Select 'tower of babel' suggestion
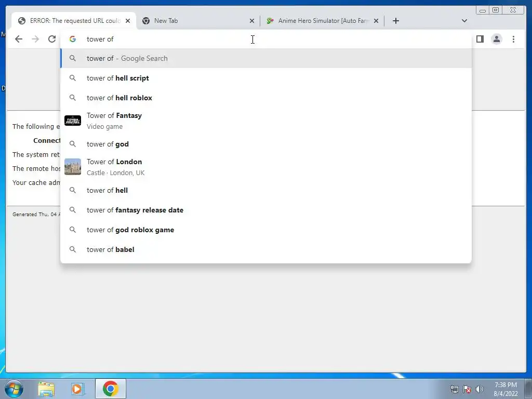The image size is (532, 399). [x=266, y=249]
